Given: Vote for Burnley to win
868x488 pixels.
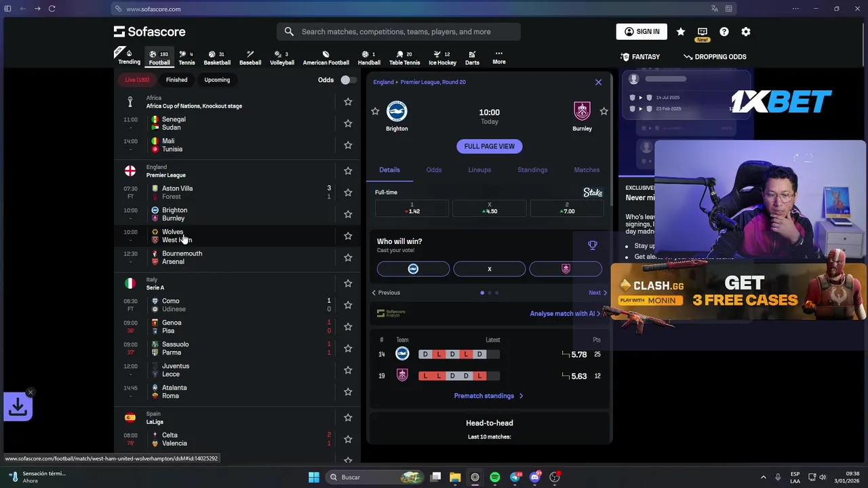Looking at the screenshot, I should (x=566, y=269).
